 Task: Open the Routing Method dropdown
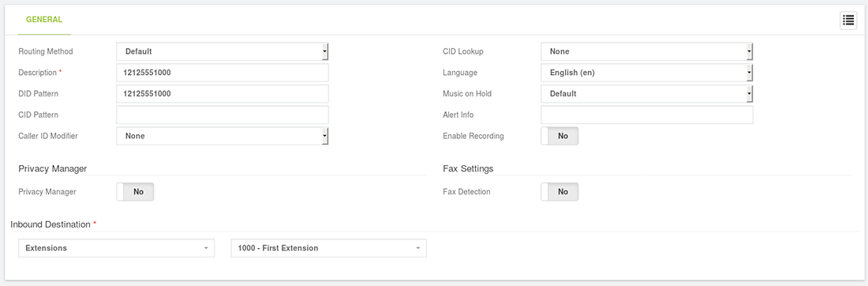(x=223, y=51)
